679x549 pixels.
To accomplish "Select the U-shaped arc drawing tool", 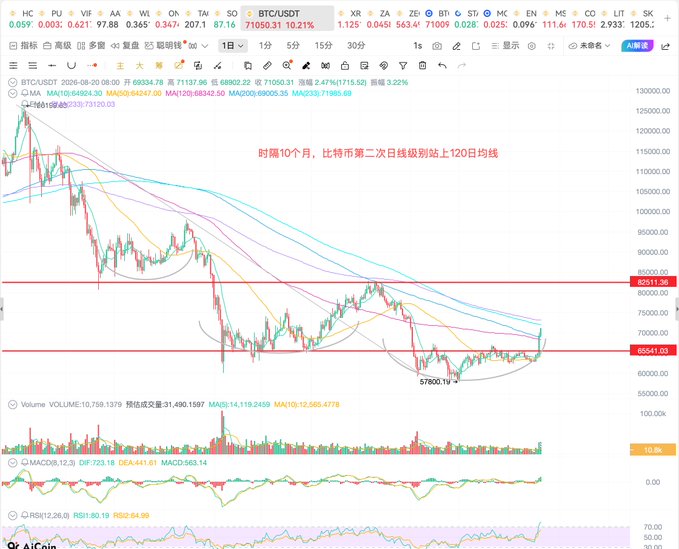I will (x=71, y=65).
